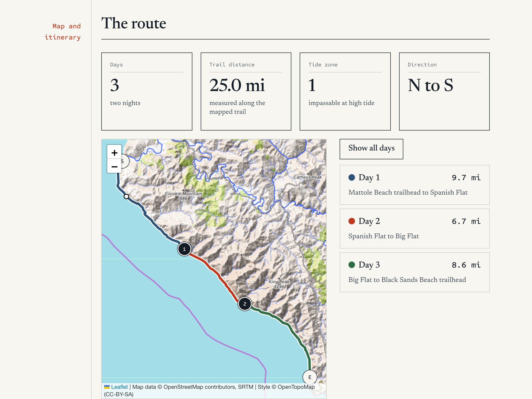532x399 pixels.
Task: Select the Day 2 itinerary card
Action: pyautogui.click(x=414, y=229)
